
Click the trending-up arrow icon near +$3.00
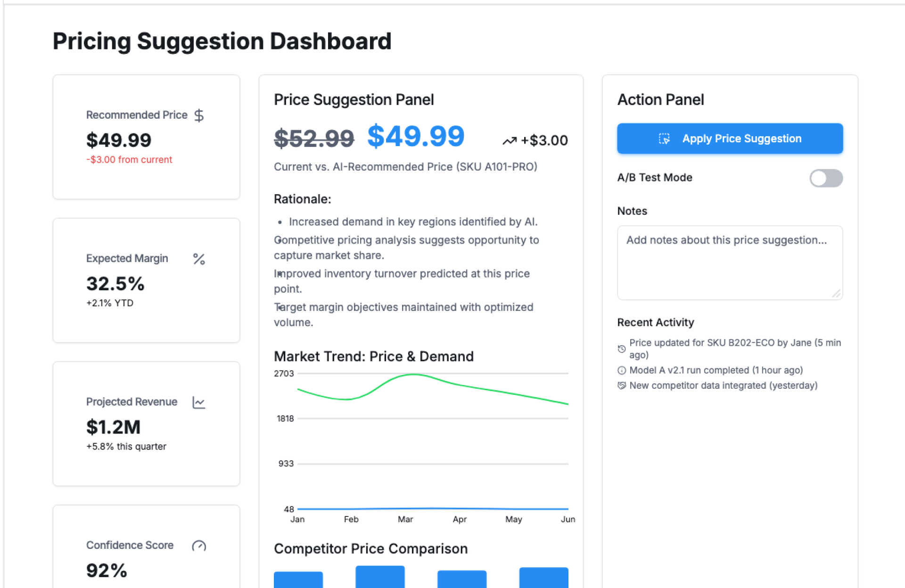[510, 140]
